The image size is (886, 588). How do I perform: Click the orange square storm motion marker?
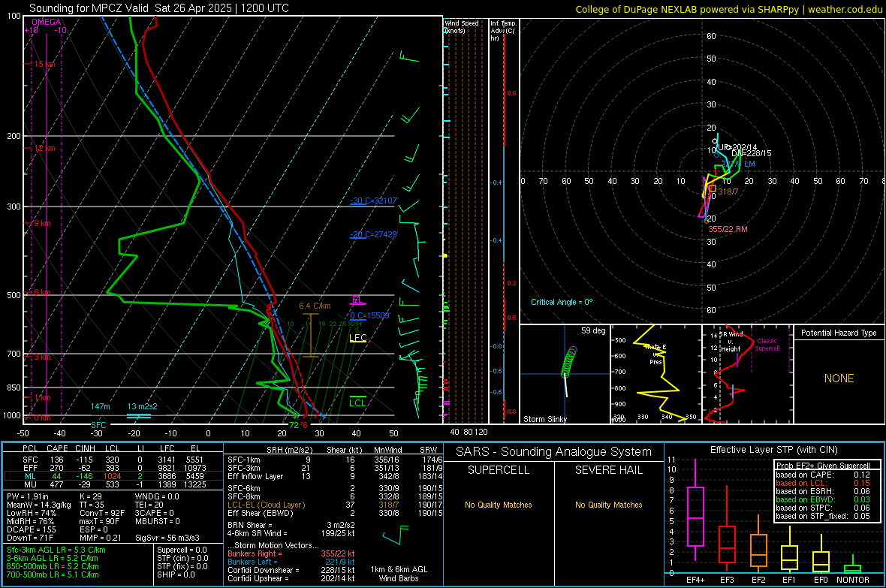(713, 188)
